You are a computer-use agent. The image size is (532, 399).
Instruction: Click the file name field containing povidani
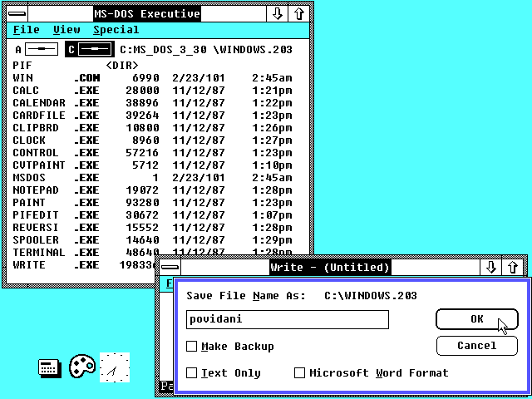(288, 319)
